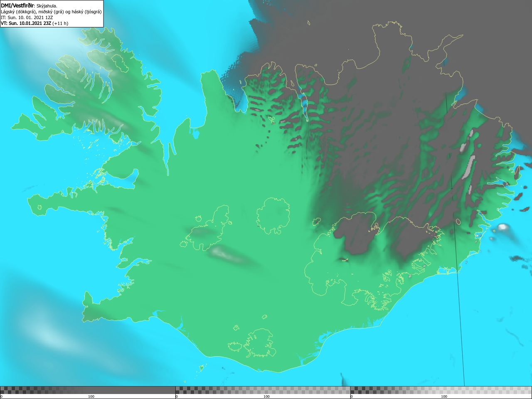The image size is (532, 399).
Task: Click the 'IT: Sun. 10. 01. 2021 12Z' line
Action: (x=27, y=17)
